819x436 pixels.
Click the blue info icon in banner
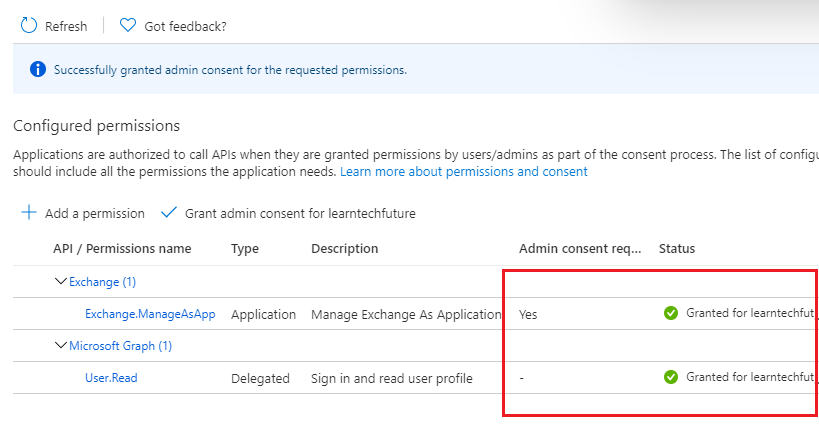38,70
